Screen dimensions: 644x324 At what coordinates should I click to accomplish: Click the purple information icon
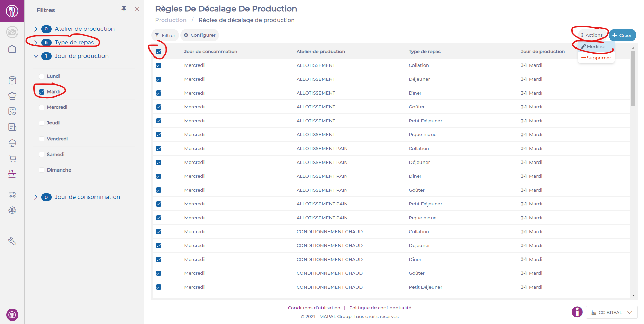tap(577, 312)
